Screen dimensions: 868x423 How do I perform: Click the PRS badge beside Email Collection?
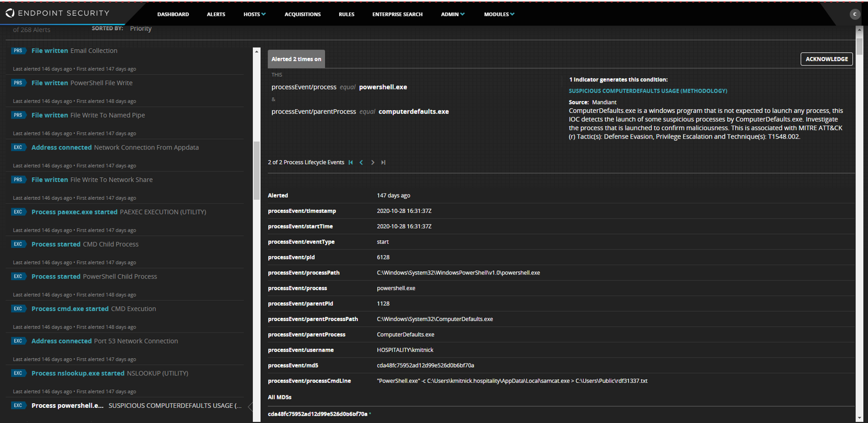[18, 51]
